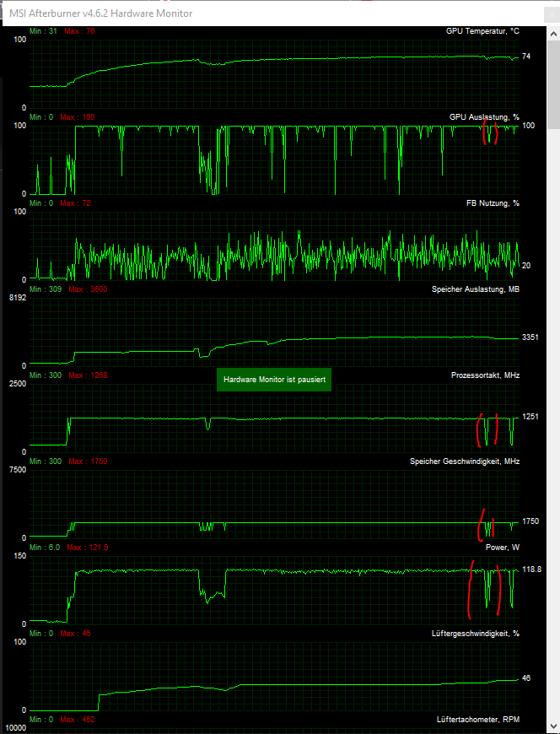Click the 'Lüftergeschwindigkeit, %' label
This screenshot has width=560, height=734.
coord(476,634)
